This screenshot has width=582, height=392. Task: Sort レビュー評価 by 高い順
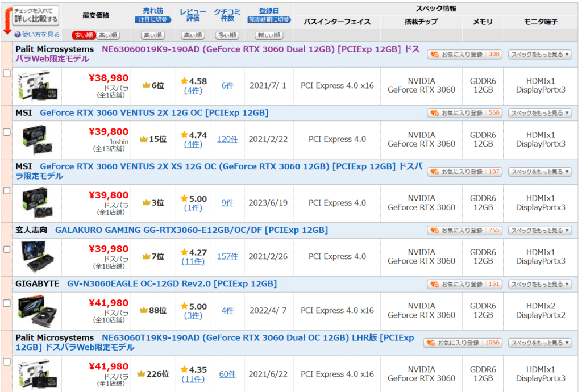193,35
